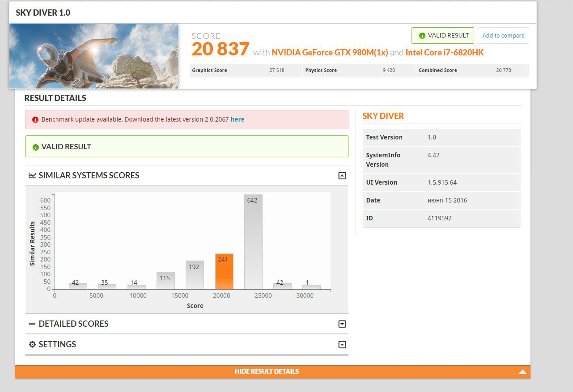573x392 pixels.
Task: Select the chart bar labeled 1
Action: pyautogui.click(x=312, y=287)
